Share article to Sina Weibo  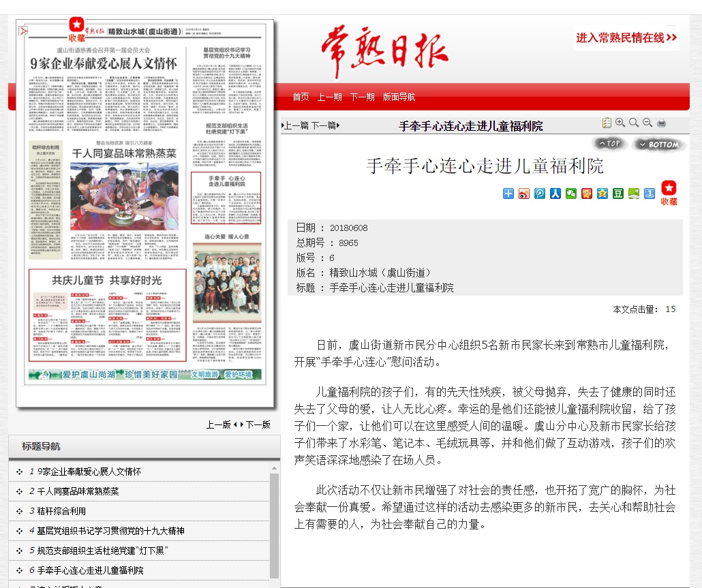(524, 194)
